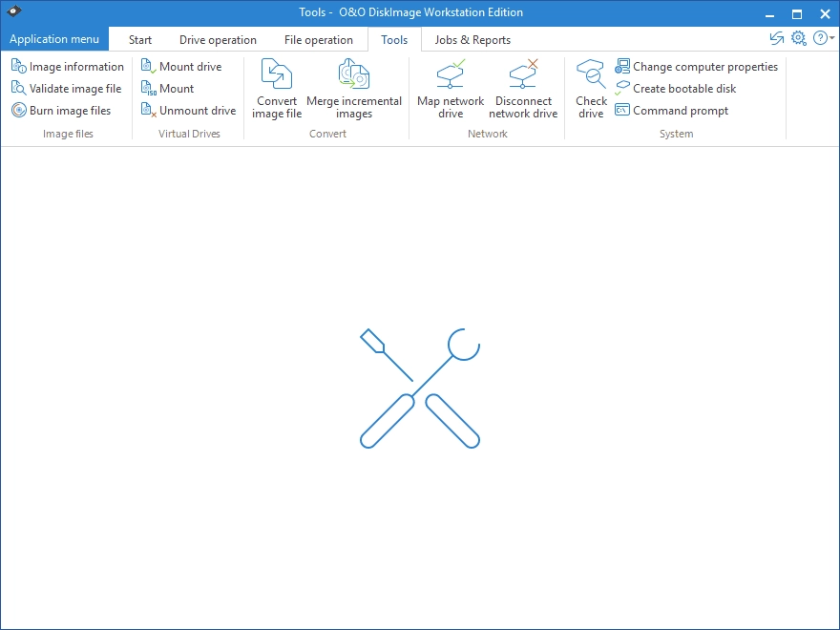Run Check drive tool
This screenshot has height=630, width=840.
click(591, 89)
